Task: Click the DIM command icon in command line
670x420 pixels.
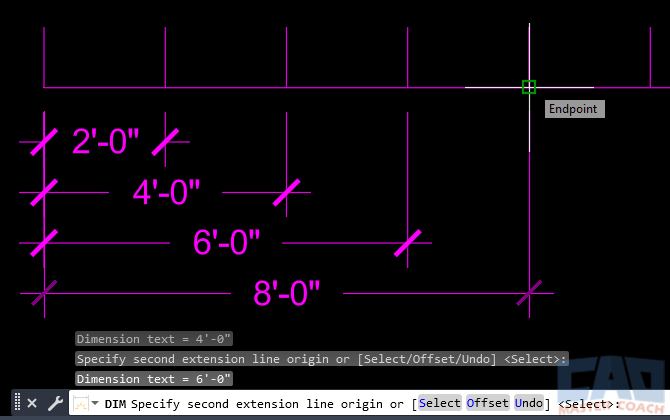Action: (x=81, y=403)
